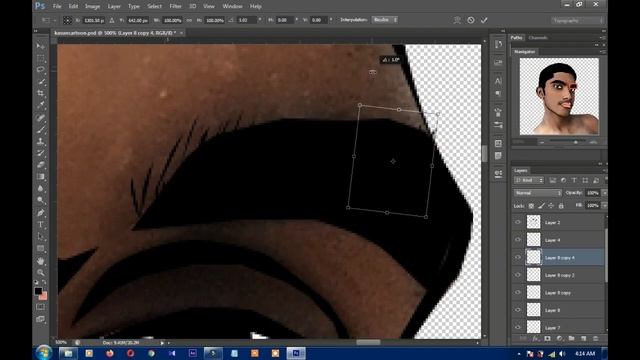This screenshot has width=640, height=360.
Task: Select the Layer 8 copy 2 row
Action: point(558,275)
